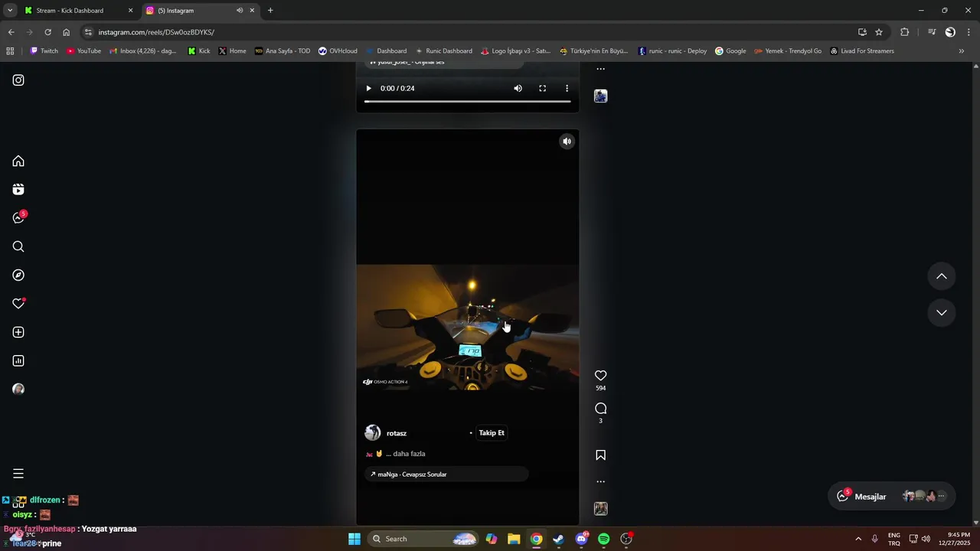This screenshot has width=980, height=551.
Task: Open the Runic Dashboard bookmark
Action: pos(443,51)
